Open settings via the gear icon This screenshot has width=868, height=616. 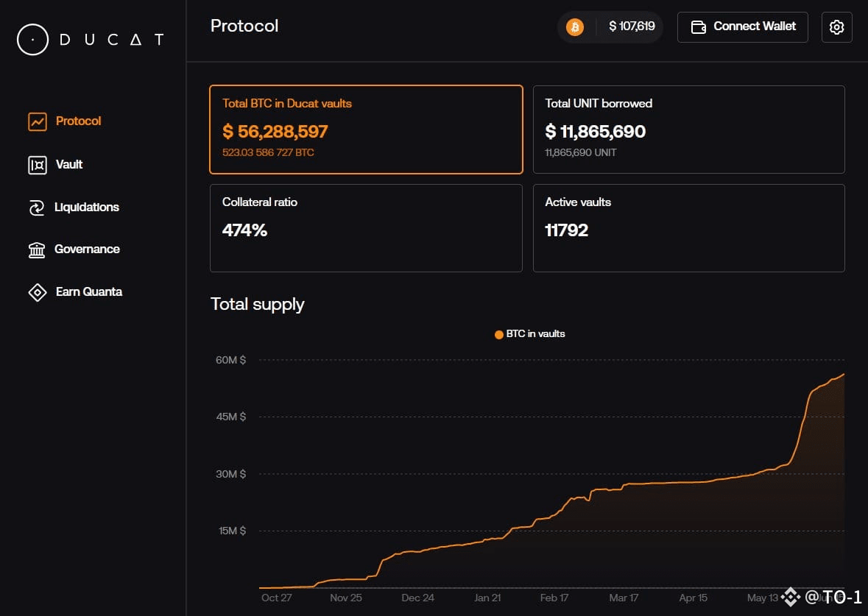point(836,27)
